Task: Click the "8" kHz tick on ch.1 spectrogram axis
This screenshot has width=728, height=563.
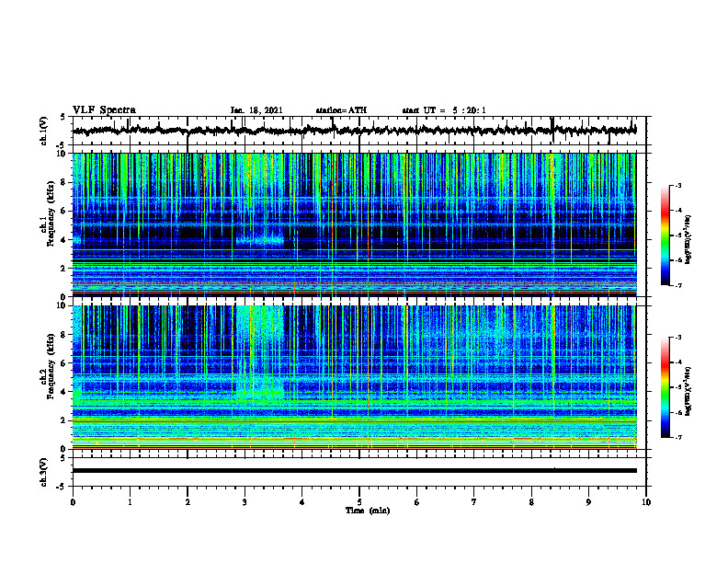Action: (63, 182)
